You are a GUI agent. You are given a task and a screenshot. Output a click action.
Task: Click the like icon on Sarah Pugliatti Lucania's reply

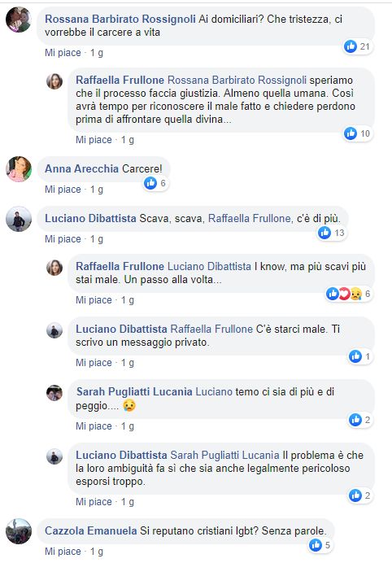click(x=355, y=419)
